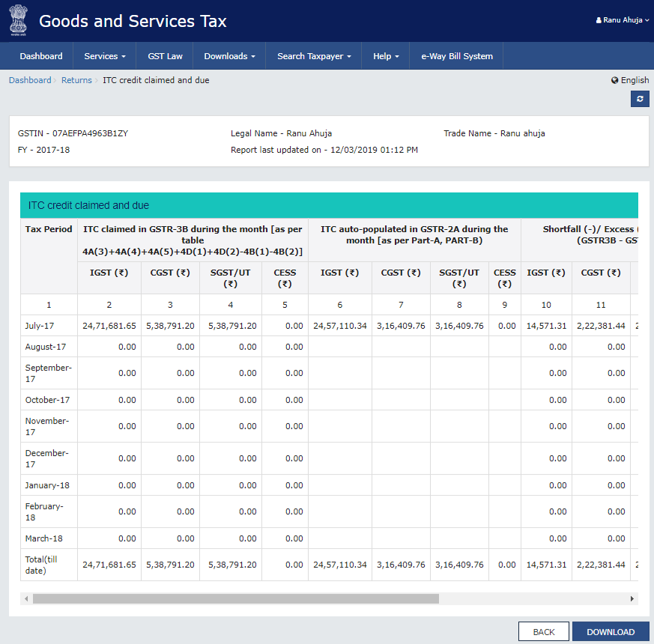Screen dimensions: 654x644
Task: Open the English language selector
Action: tap(630, 80)
